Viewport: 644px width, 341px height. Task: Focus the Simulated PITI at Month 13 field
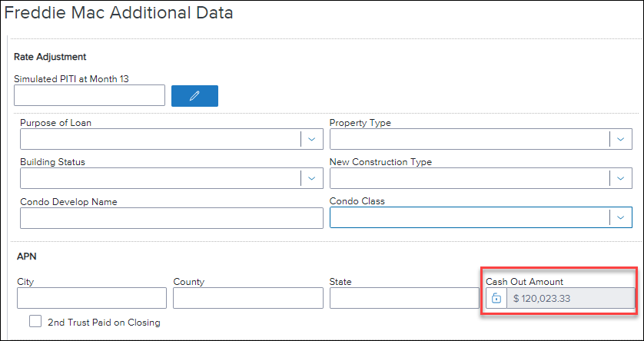point(90,95)
